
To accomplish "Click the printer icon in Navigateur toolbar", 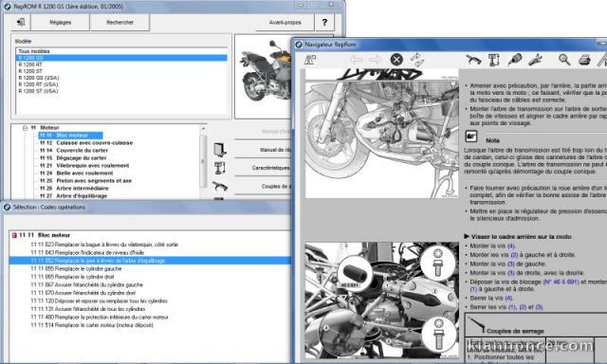I will [x=584, y=60].
